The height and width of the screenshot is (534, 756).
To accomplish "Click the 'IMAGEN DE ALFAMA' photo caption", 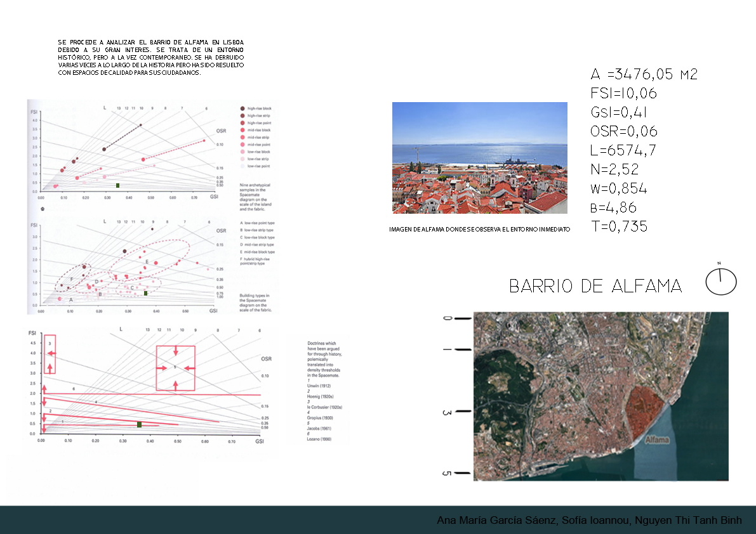I will point(480,229).
